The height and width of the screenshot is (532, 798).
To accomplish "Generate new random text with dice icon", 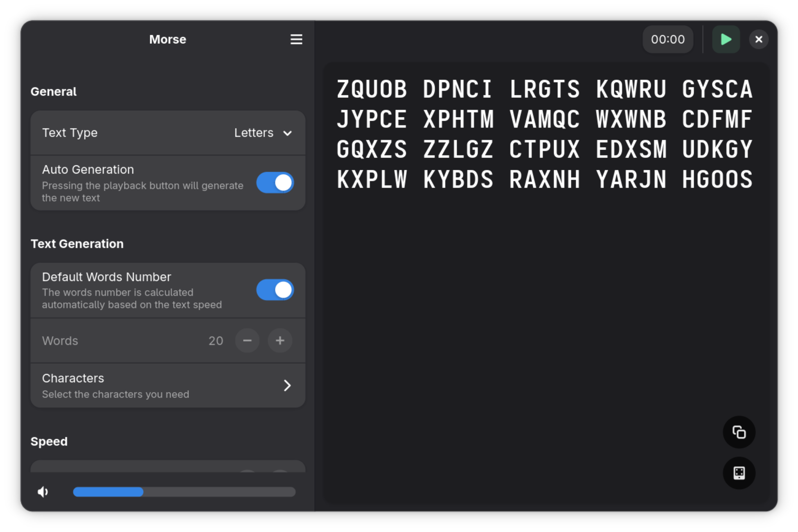I will (x=739, y=473).
